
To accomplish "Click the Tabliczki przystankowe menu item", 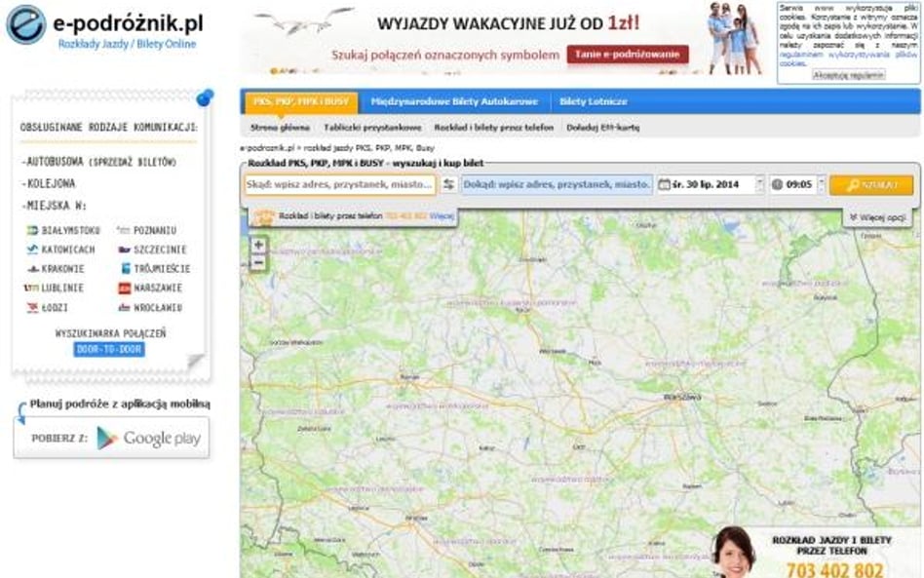I will pos(373,127).
